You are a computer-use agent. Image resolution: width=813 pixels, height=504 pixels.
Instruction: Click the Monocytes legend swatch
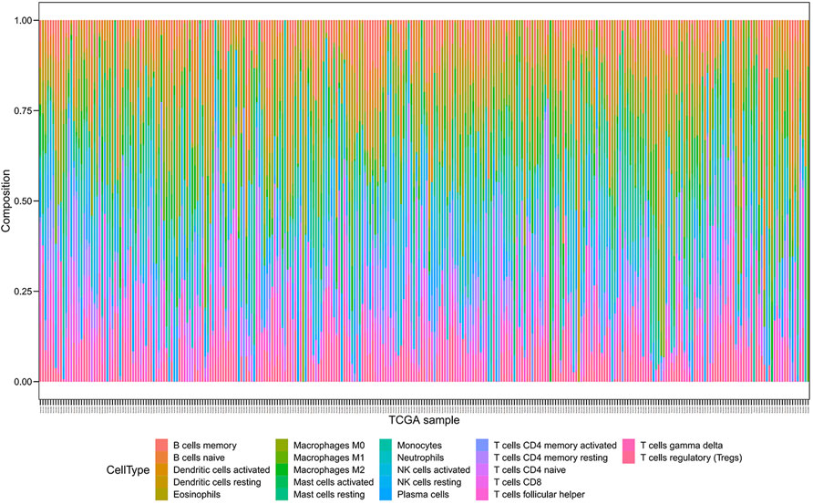pos(386,446)
